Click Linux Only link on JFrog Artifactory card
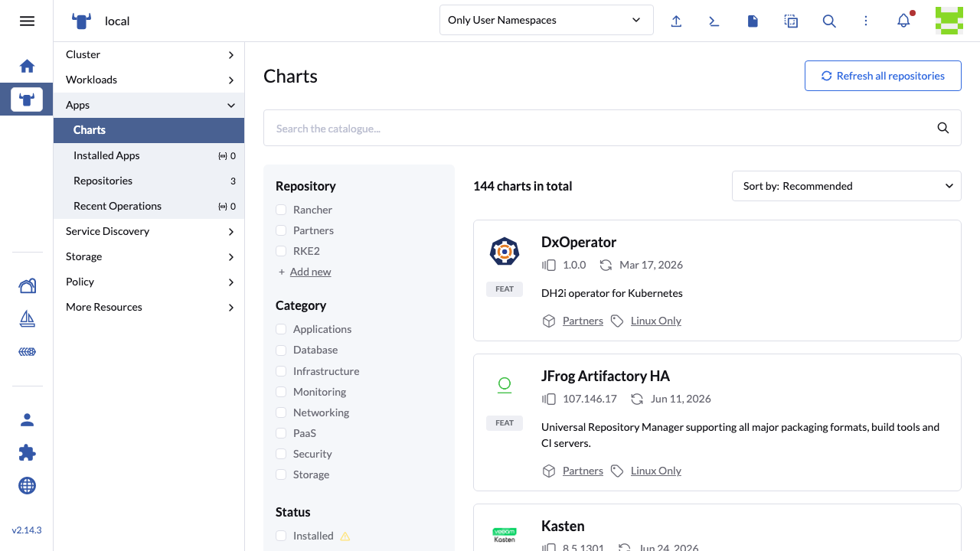The height and width of the screenshot is (551, 980). tap(656, 471)
